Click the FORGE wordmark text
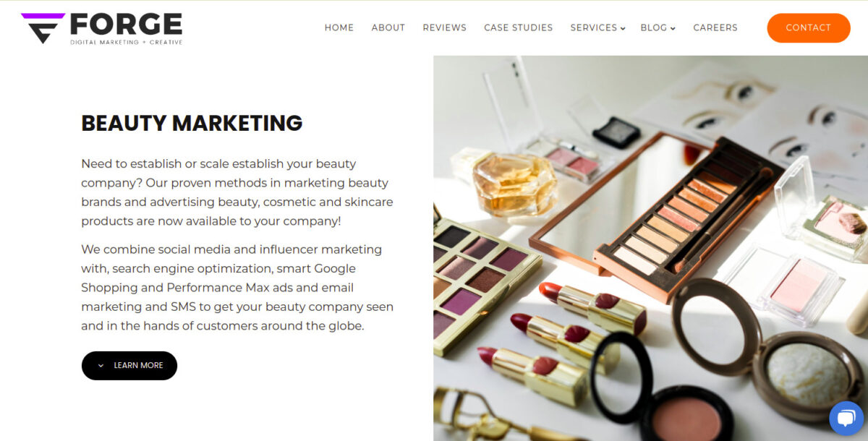The image size is (868, 441). coord(126,25)
